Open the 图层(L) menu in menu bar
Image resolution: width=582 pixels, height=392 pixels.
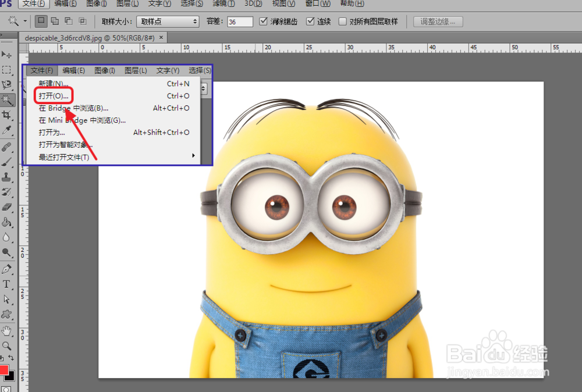(127, 3)
